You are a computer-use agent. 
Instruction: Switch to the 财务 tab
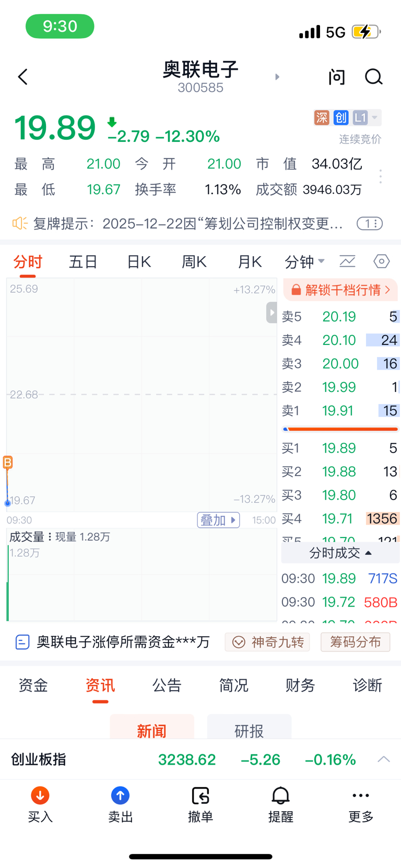[301, 685]
